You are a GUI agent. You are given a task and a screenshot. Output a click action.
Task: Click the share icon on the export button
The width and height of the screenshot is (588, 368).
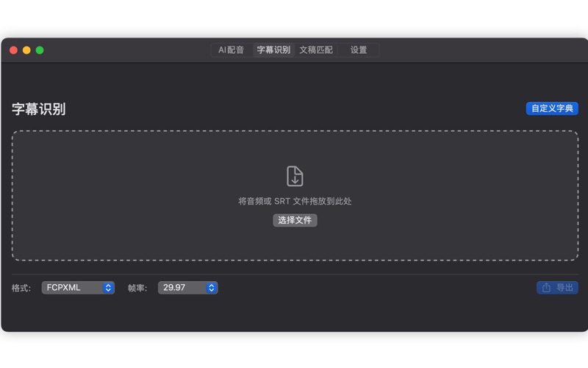point(546,288)
